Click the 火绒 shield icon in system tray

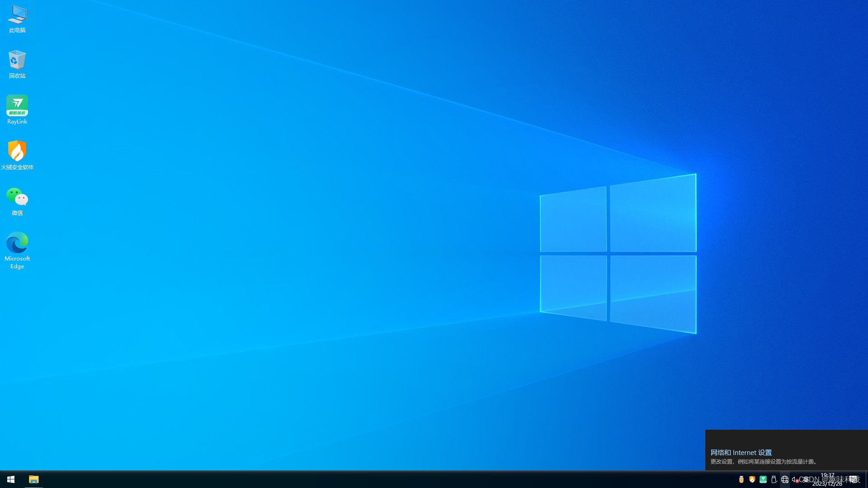(752, 479)
